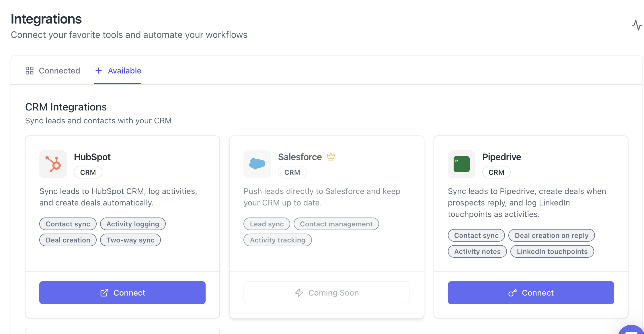Select the Available tab
Viewport: 644px width, 334px height.
[124, 71]
